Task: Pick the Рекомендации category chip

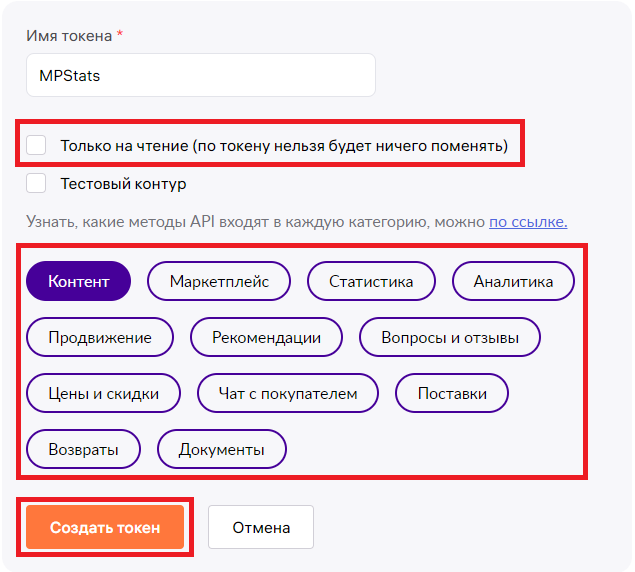Action: coord(266,337)
